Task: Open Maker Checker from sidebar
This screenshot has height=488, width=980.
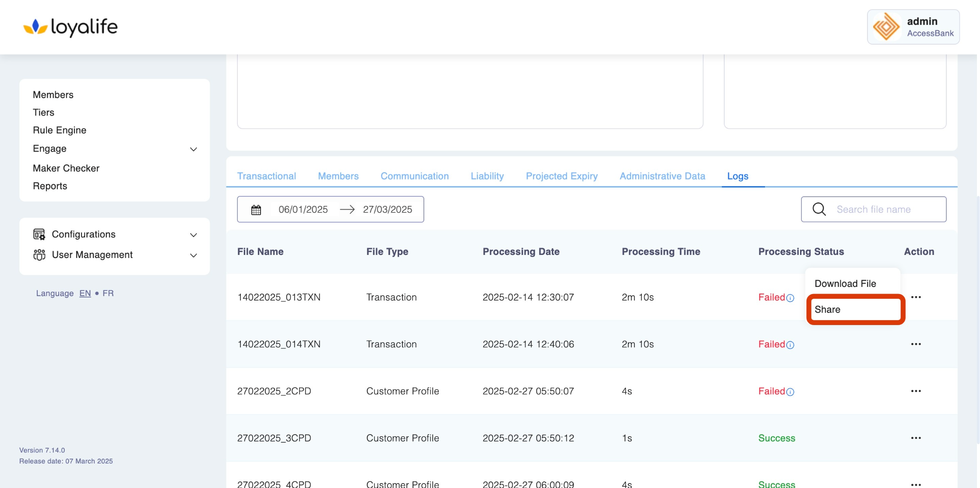Action: click(66, 168)
